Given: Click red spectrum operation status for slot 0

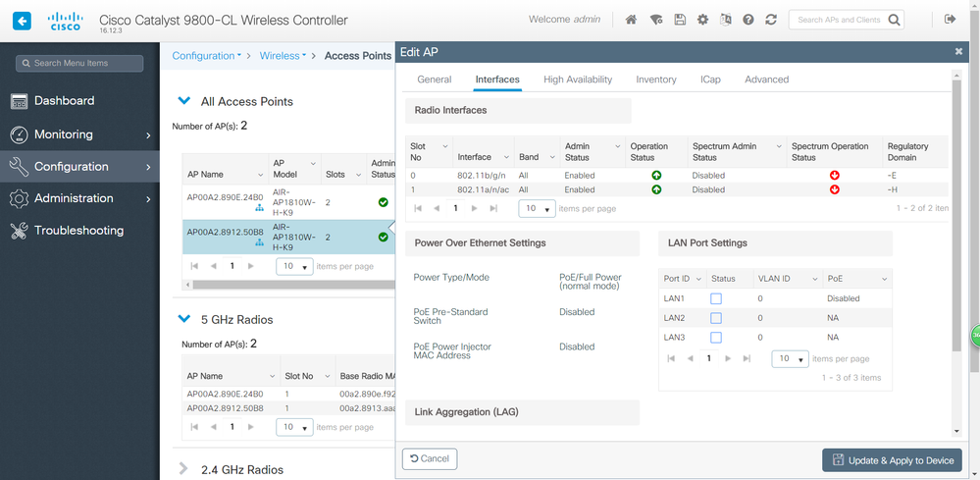Looking at the screenshot, I should point(834,176).
